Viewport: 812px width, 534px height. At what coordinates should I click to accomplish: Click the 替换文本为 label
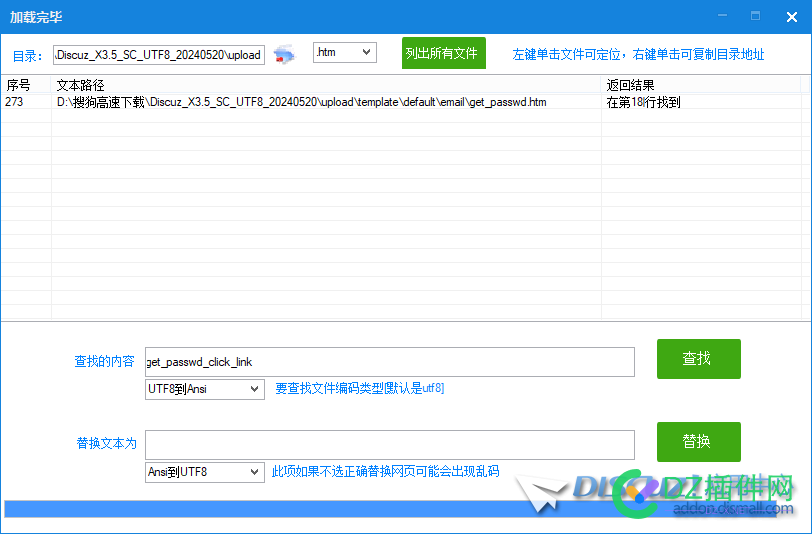[106, 443]
